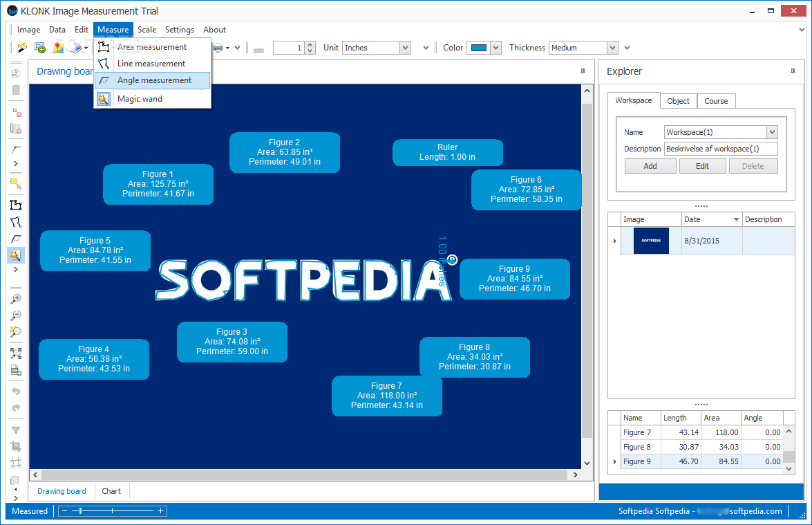The image size is (812, 525).
Task: Open the Settings menu
Action: pyautogui.click(x=179, y=30)
